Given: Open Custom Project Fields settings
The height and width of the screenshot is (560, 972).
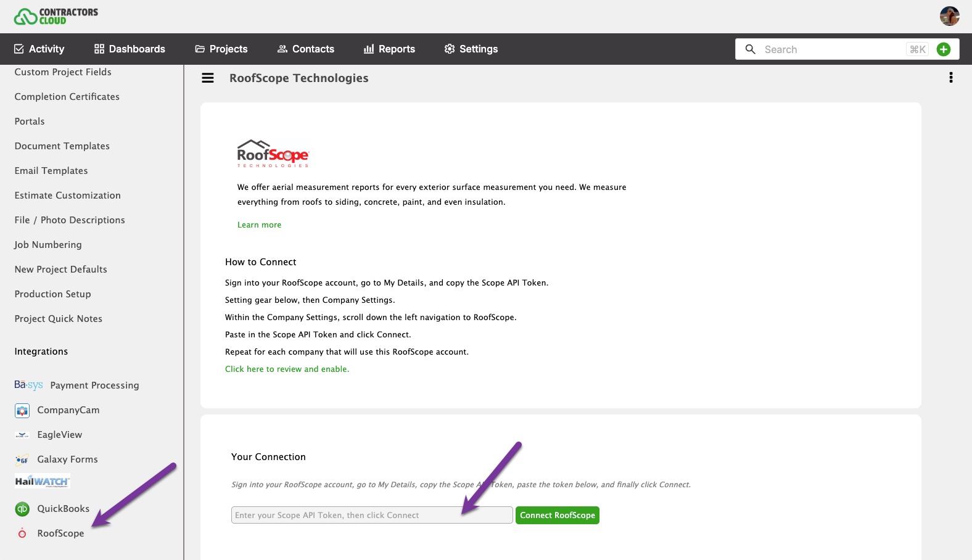Looking at the screenshot, I should tap(63, 72).
